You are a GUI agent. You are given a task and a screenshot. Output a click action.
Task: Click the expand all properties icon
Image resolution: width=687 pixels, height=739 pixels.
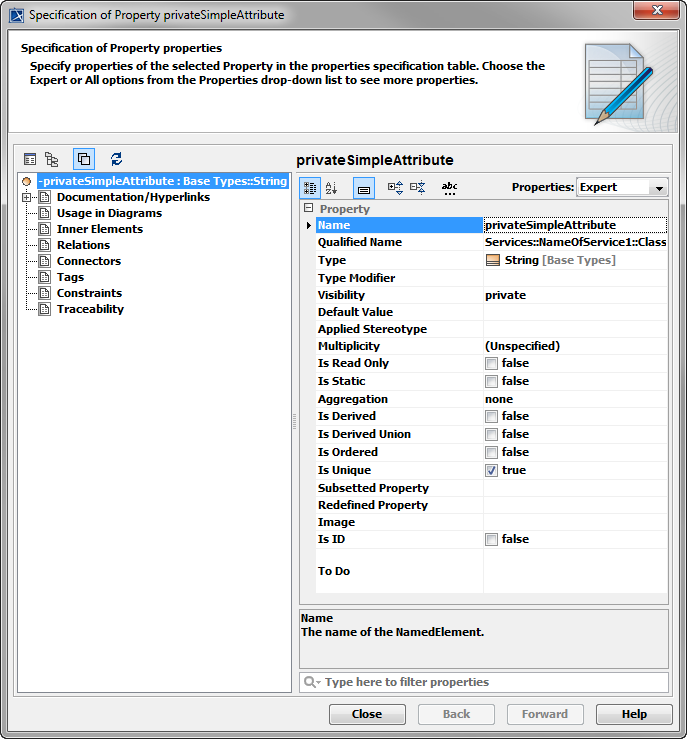tap(395, 187)
